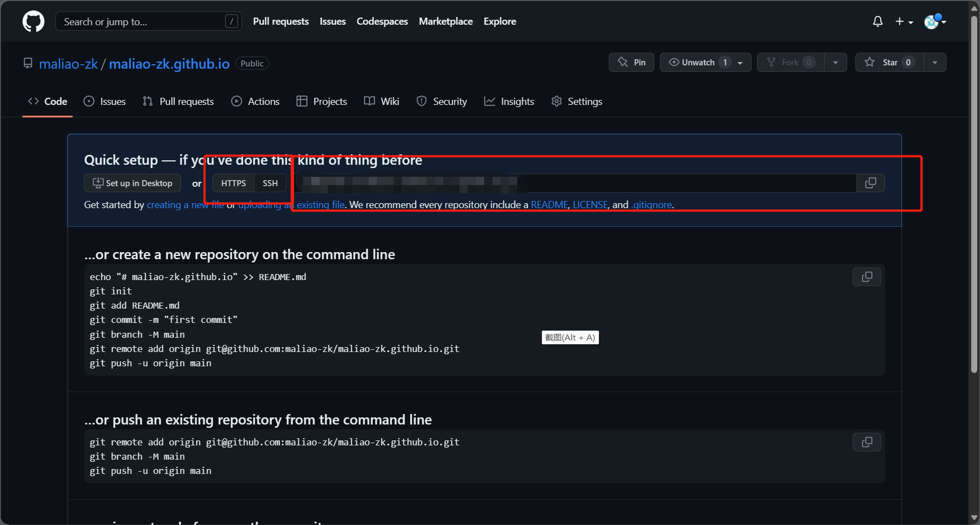Switch to the Wiki tab
Viewport: 980px width, 525px height.
(x=382, y=102)
